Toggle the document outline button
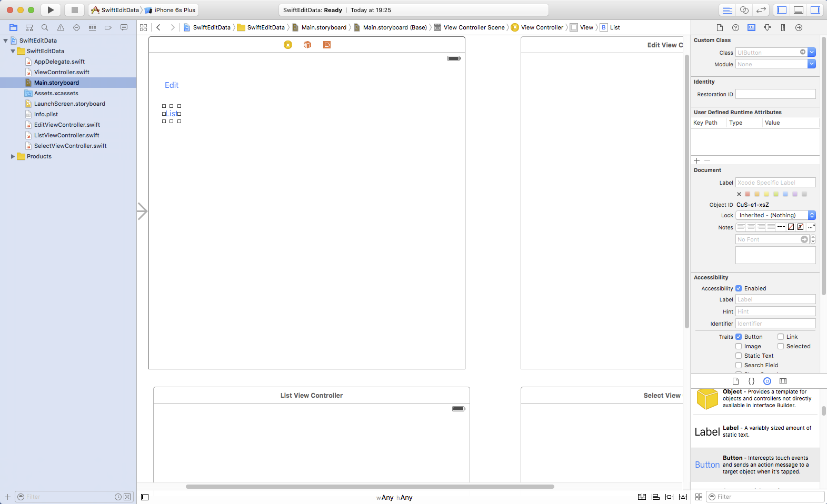 coord(145,497)
